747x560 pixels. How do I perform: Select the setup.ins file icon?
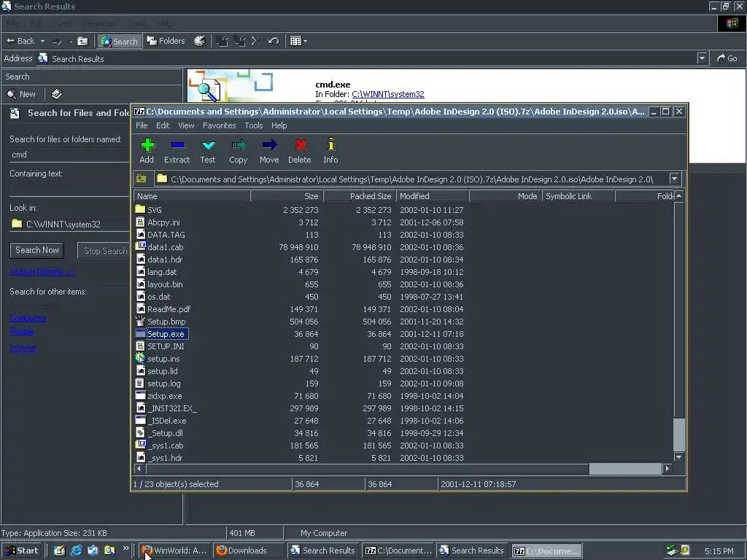click(x=140, y=358)
